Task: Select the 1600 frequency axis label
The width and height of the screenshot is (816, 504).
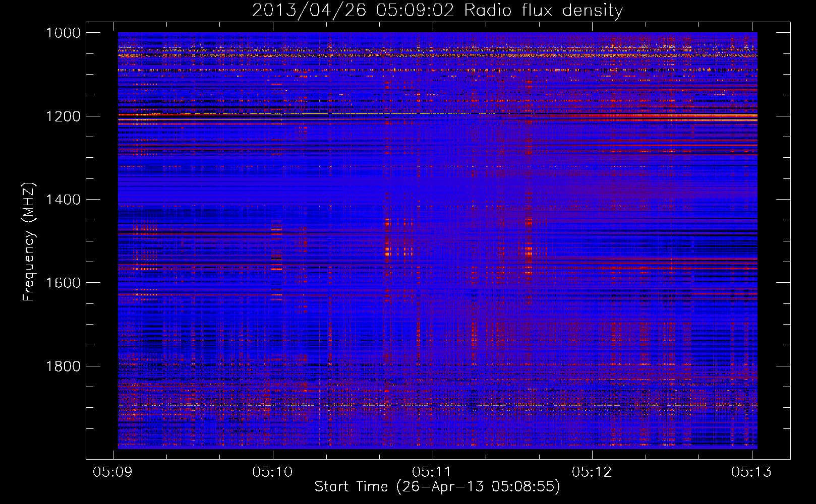Action: (63, 283)
